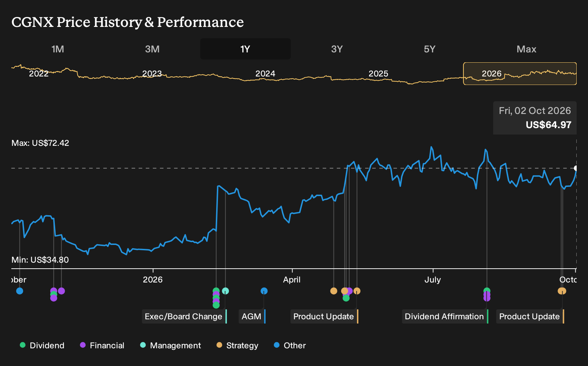
Task: Click the purple Financial legend dot
Action: click(83, 345)
